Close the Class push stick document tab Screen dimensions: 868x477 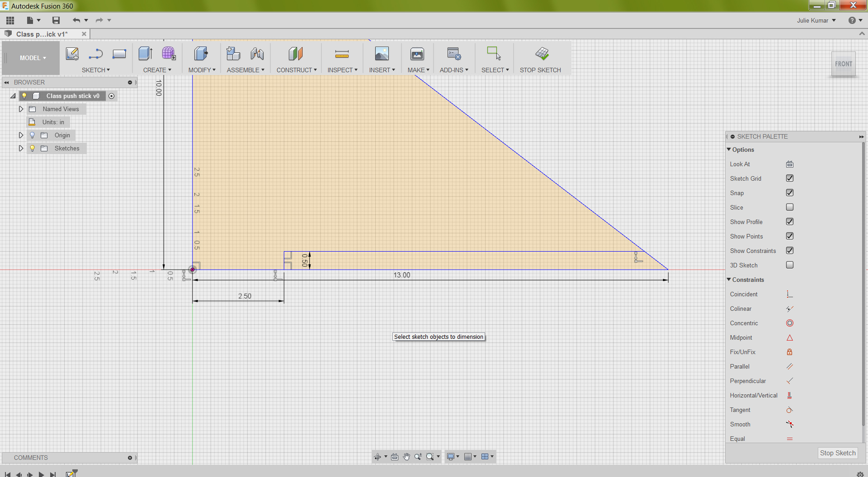[84, 34]
